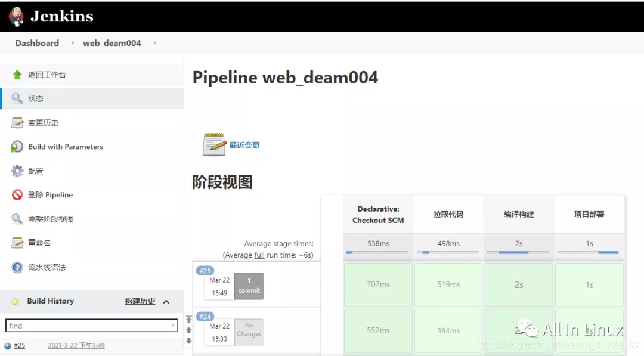Click the Jenkins title text
Image resolution: width=644 pixels, height=356 pixels.
click(x=62, y=17)
